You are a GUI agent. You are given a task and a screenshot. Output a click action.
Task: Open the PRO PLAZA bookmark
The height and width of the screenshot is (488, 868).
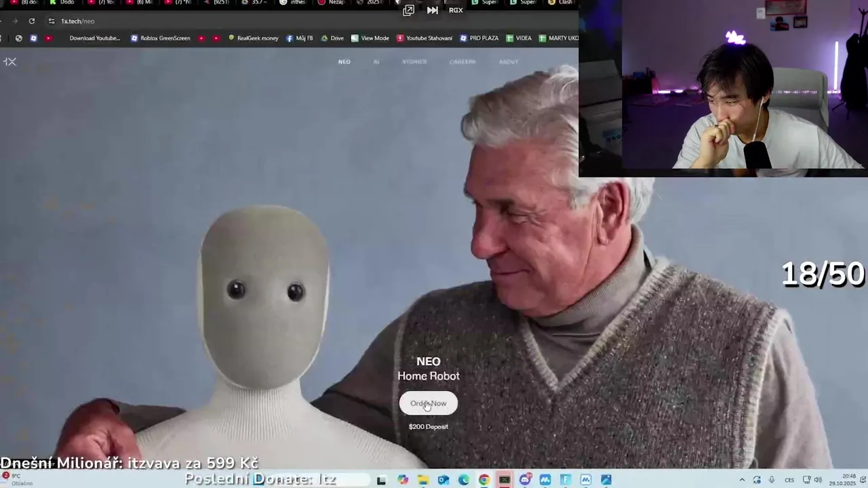click(479, 38)
